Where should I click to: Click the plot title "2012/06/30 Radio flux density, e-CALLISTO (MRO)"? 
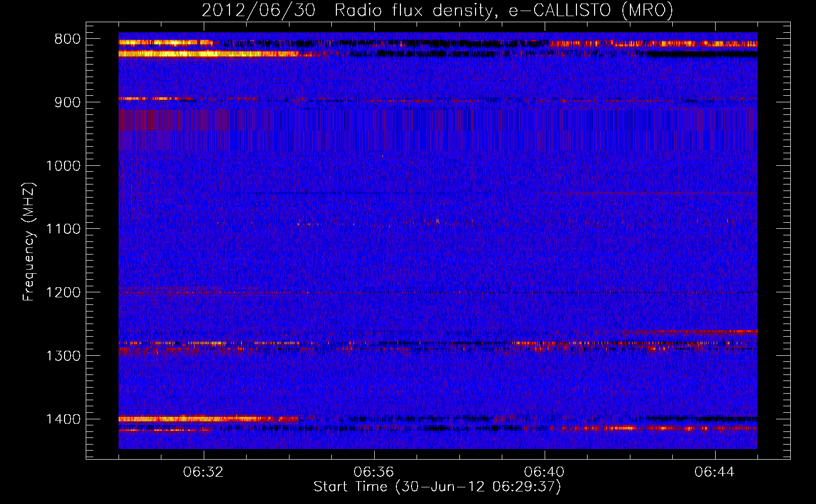click(437, 10)
